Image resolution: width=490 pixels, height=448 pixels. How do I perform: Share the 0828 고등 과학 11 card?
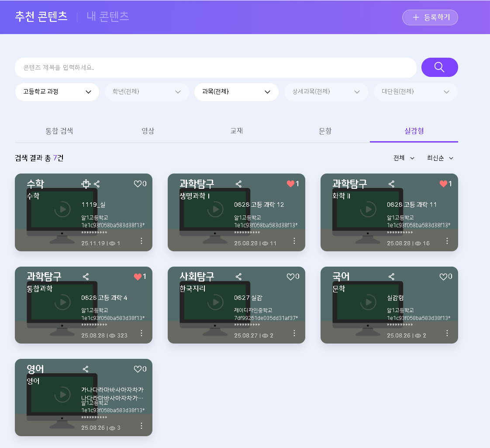tap(391, 184)
